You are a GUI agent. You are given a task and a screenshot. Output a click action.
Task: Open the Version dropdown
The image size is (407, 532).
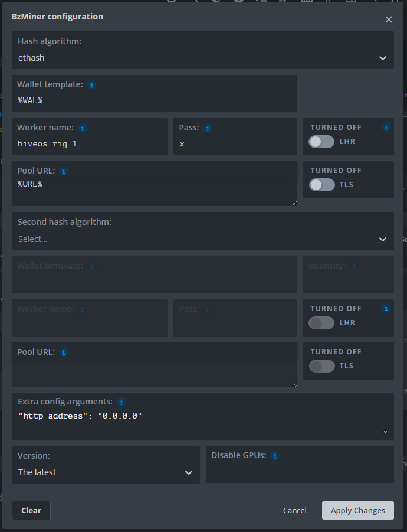pyautogui.click(x=106, y=472)
